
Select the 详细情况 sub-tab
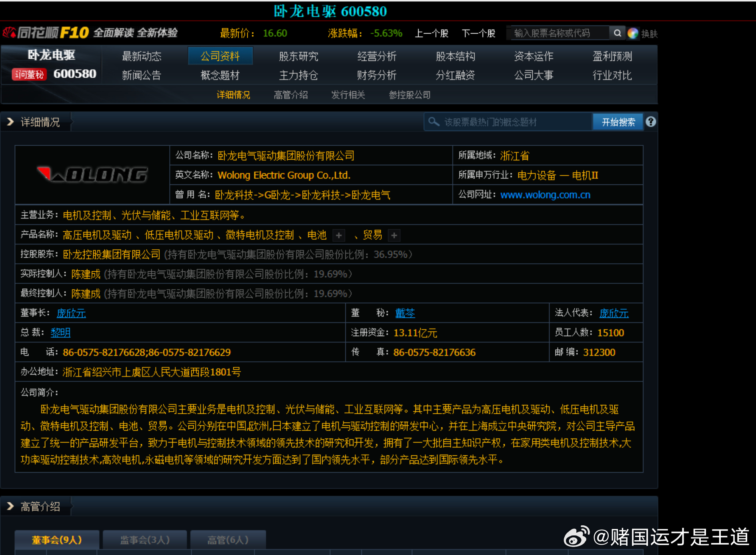(233, 95)
